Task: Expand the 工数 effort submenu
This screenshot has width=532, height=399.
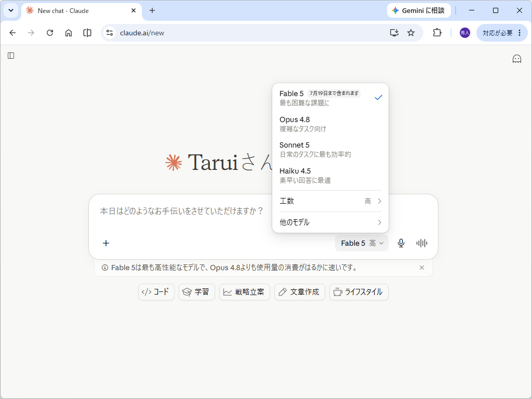Action: tap(330, 201)
